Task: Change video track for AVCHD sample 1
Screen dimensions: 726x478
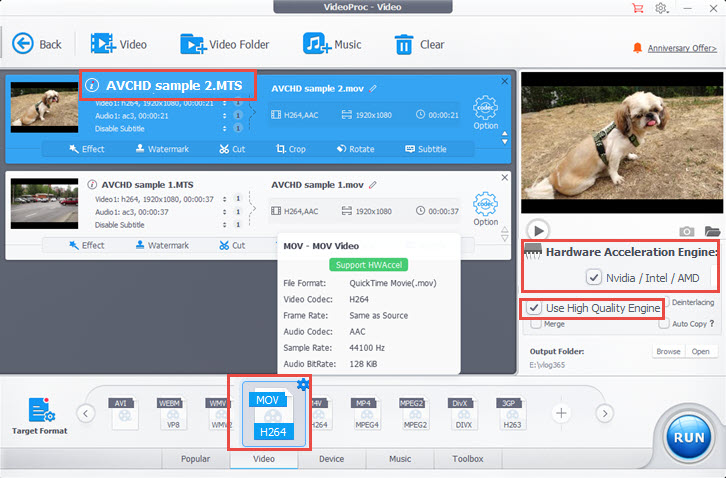Action: 225,199
